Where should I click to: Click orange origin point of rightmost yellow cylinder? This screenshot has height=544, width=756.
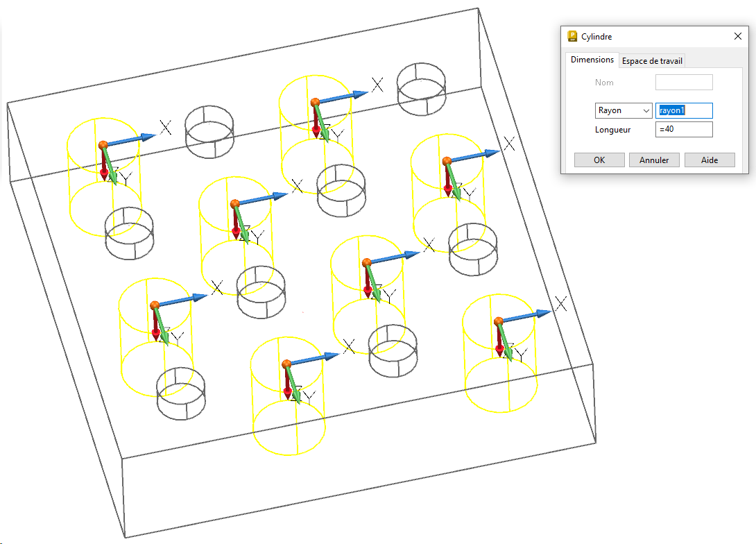[498, 321]
